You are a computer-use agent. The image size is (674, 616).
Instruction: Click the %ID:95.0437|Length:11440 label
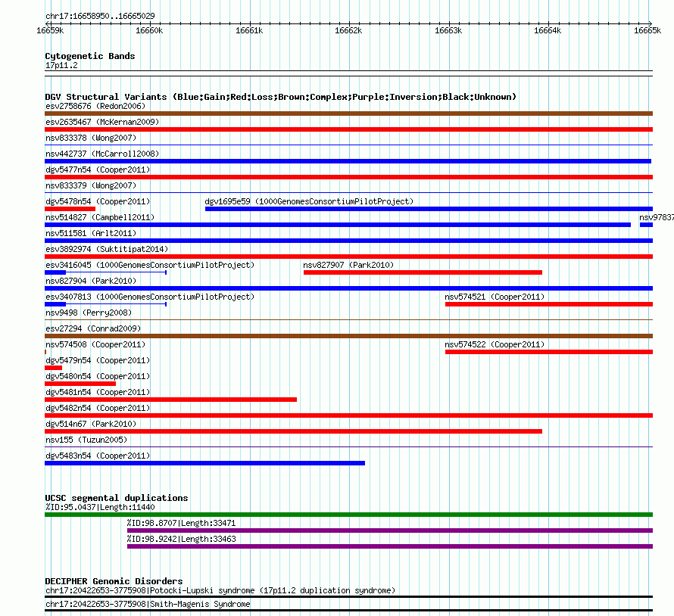pos(100,507)
